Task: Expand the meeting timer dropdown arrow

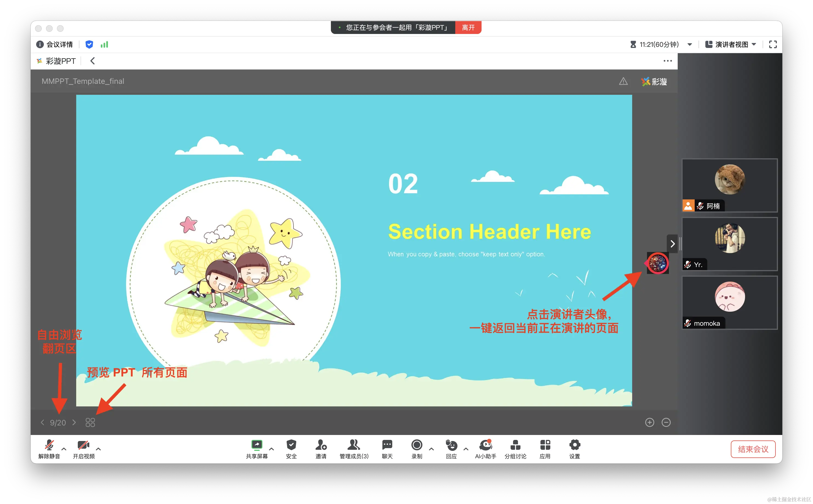Action: (x=690, y=44)
